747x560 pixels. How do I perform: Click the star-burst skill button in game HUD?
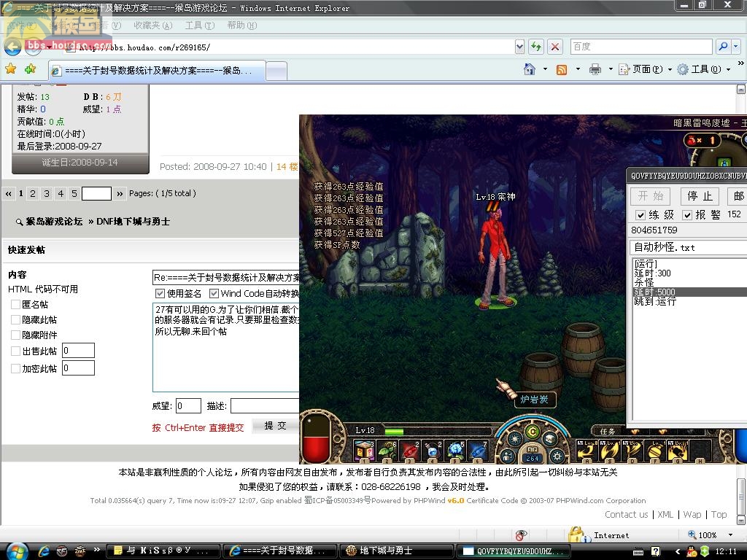tap(514, 438)
